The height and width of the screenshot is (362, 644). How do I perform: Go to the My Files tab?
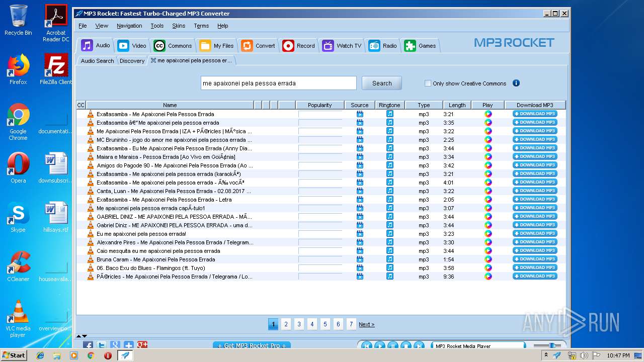[x=216, y=46]
